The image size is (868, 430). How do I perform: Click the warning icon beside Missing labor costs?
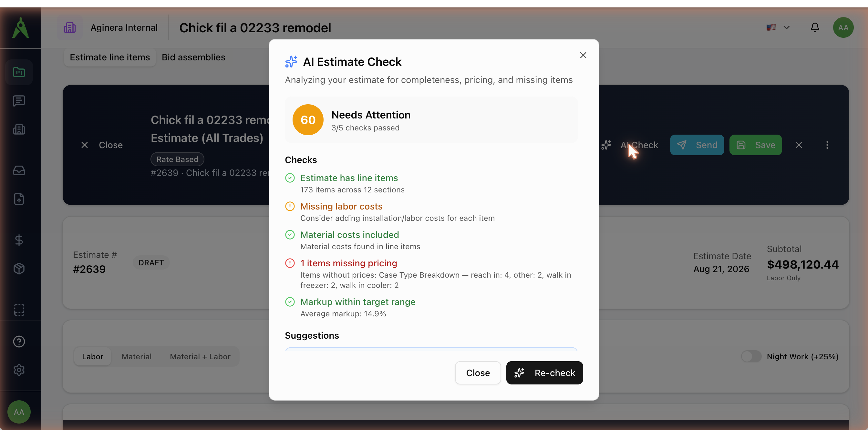click(x=290, y=206)
